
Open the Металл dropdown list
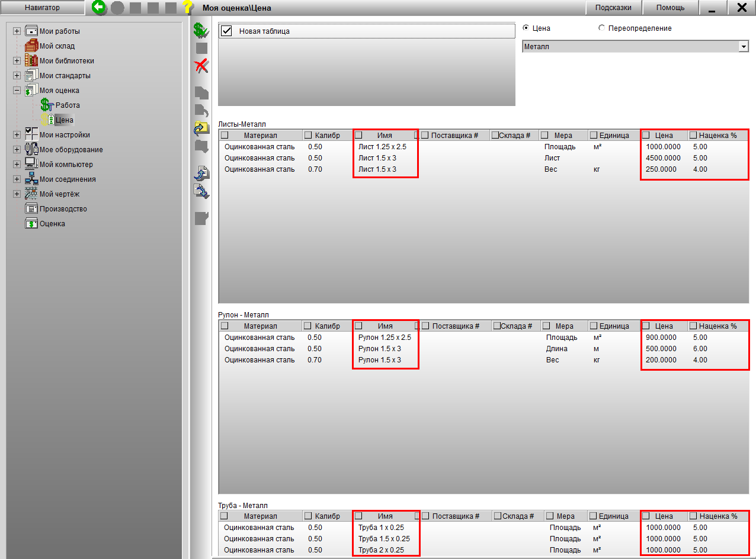[x=744, y=46]
